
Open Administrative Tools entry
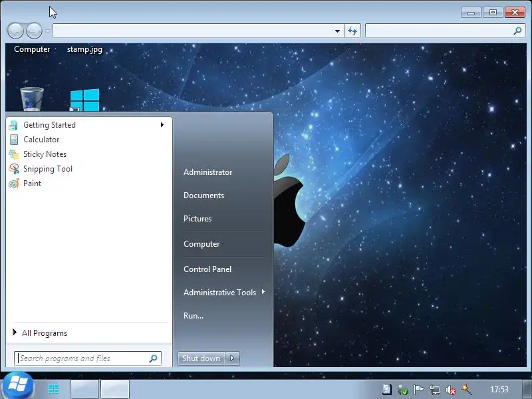point(220,293)
